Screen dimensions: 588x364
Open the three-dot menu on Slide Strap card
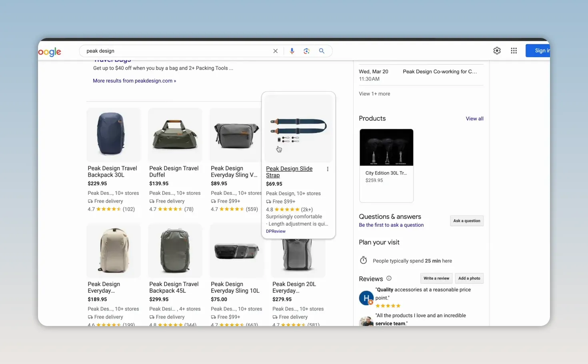(x=328, y=169)
